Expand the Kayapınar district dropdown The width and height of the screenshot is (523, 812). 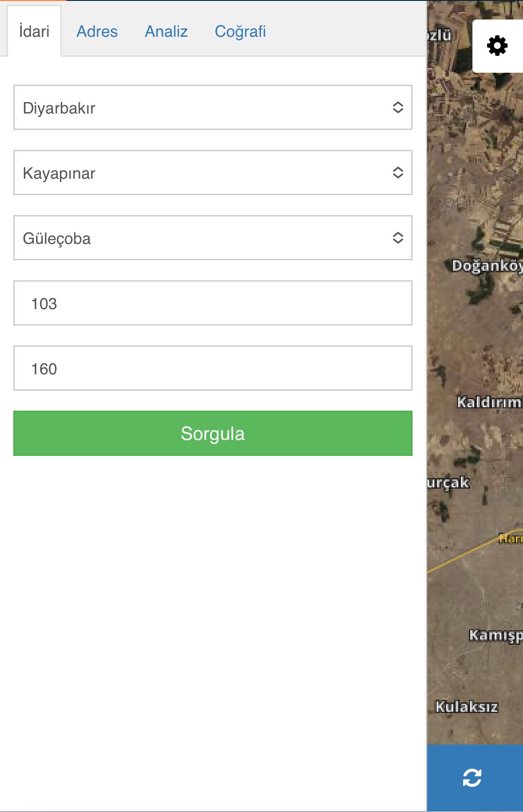point(213,173)
